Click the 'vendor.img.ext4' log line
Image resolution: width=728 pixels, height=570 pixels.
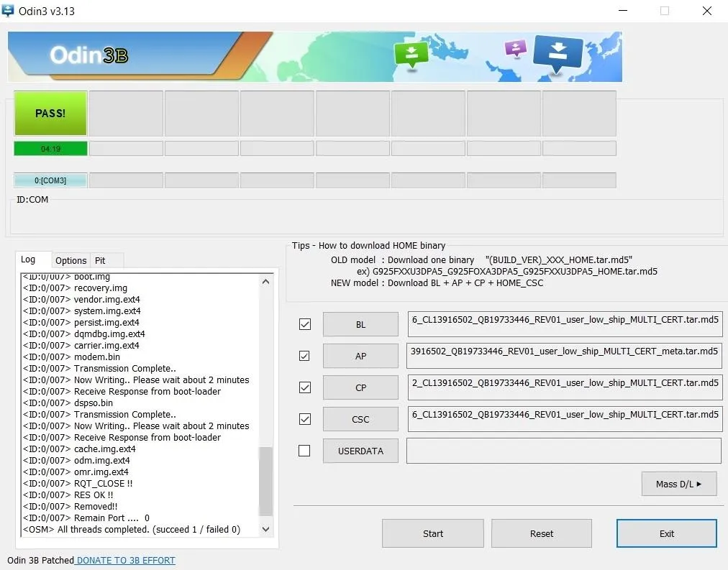81,299
